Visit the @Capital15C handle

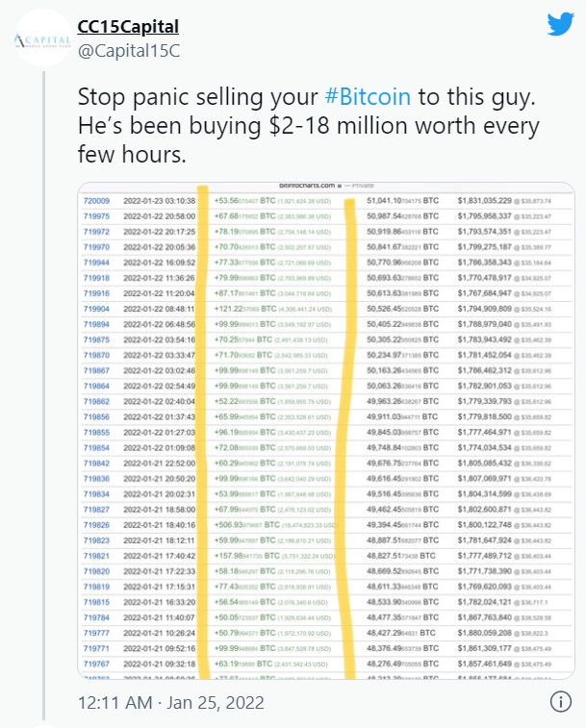click(129, 51)
